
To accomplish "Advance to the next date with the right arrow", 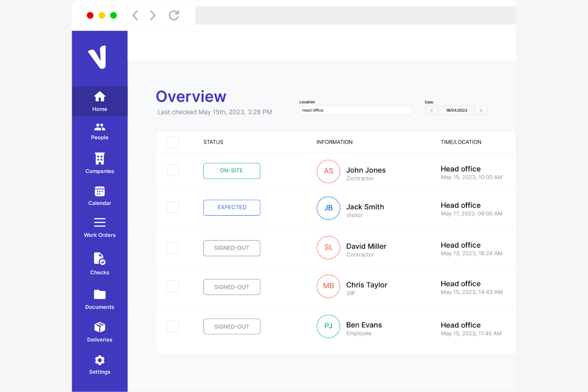I will (x=481, y=110).
